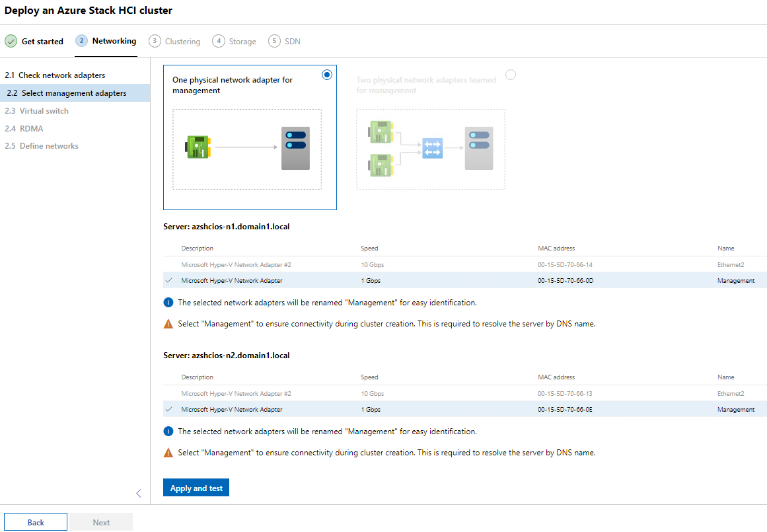Click the Clustering step number circle
This screenshot has width=767, height=532.
[x=155, y=41]
